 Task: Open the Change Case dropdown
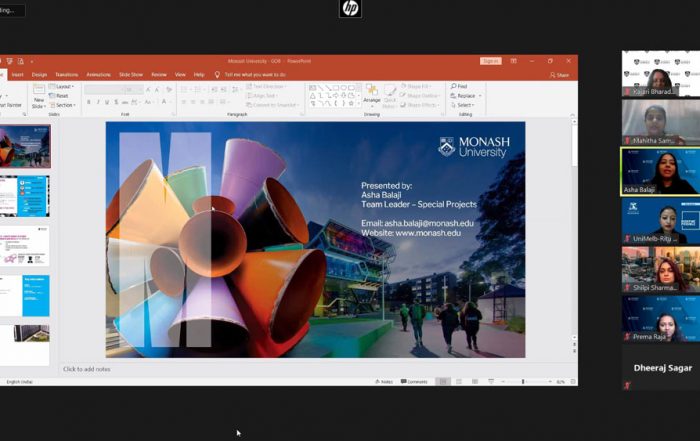tap(148, 102)
